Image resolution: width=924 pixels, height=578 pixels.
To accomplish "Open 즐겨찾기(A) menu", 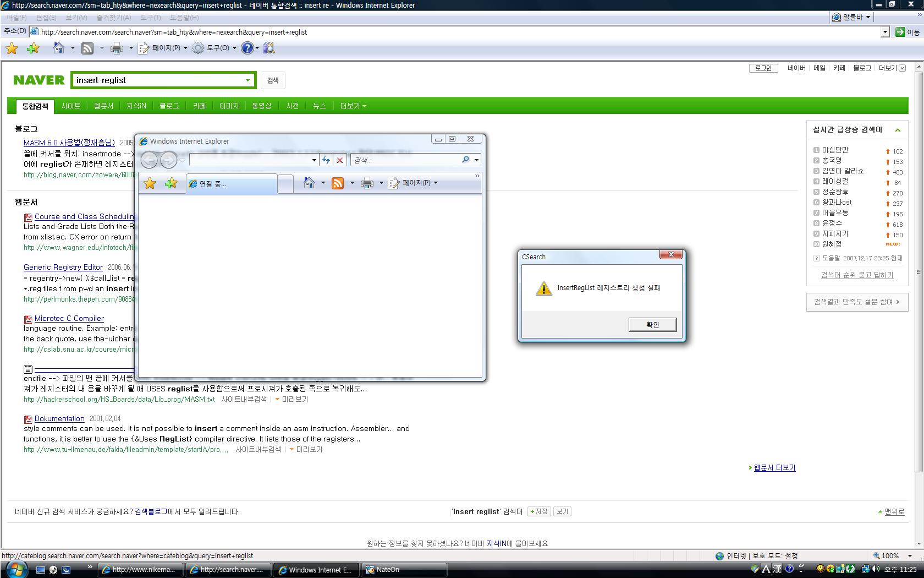I will 114,18.
